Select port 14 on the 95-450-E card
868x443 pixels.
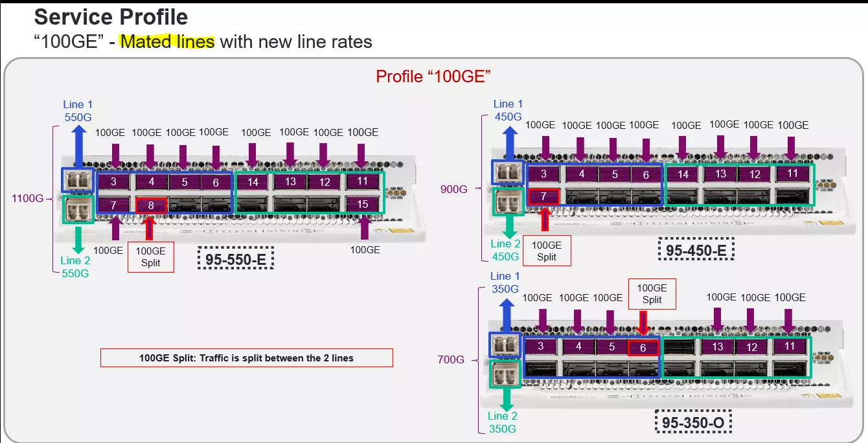point(683,174)
